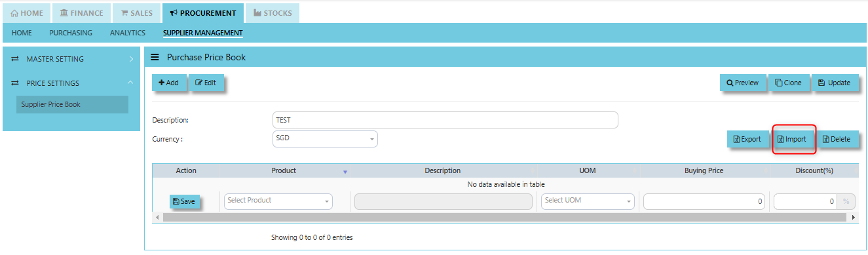Expand MASTER SETTING sidebar section

coord(71,59)
